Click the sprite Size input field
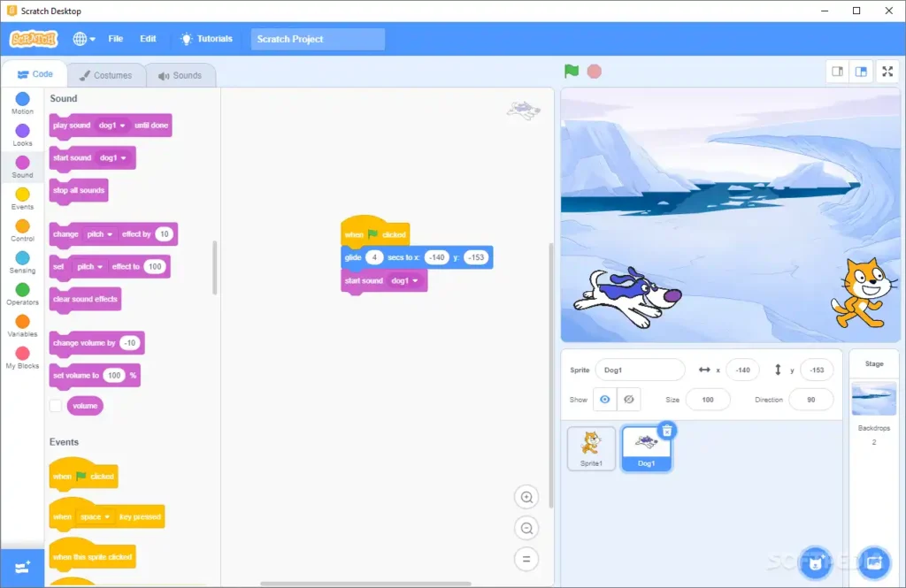The image size is (906, 588). pyautogui.click(x=707, y=400)
